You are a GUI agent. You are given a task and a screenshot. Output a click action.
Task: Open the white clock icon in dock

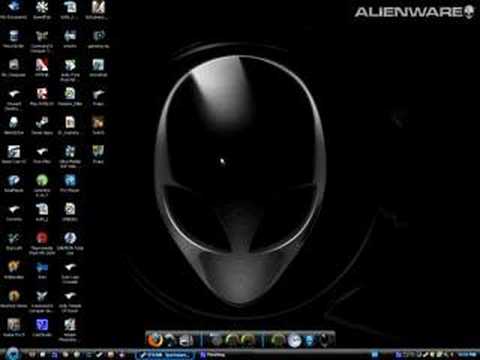[294, 341]
